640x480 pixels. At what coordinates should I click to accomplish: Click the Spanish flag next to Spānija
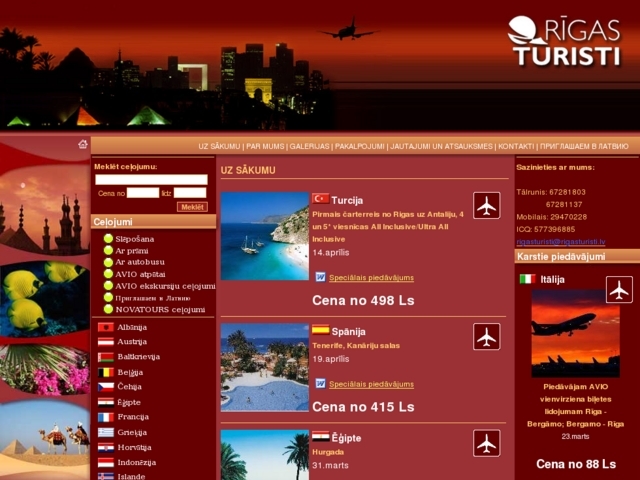(x=320, y=330)
